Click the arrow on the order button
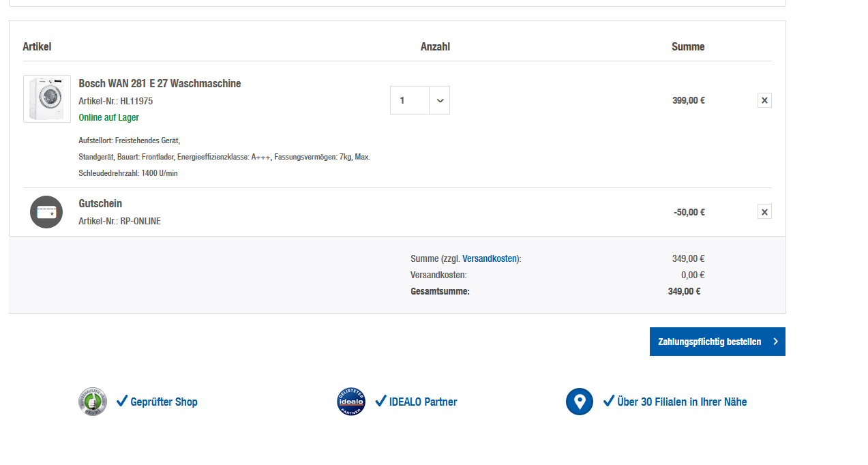The width and height of the screenshot is (868, 465). pos(776,342)
